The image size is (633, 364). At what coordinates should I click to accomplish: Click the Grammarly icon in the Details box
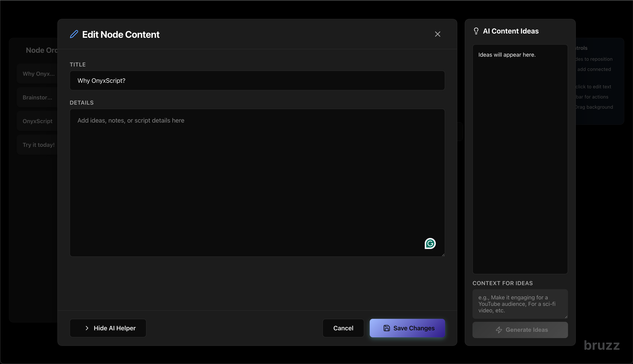tap(430, 243)
